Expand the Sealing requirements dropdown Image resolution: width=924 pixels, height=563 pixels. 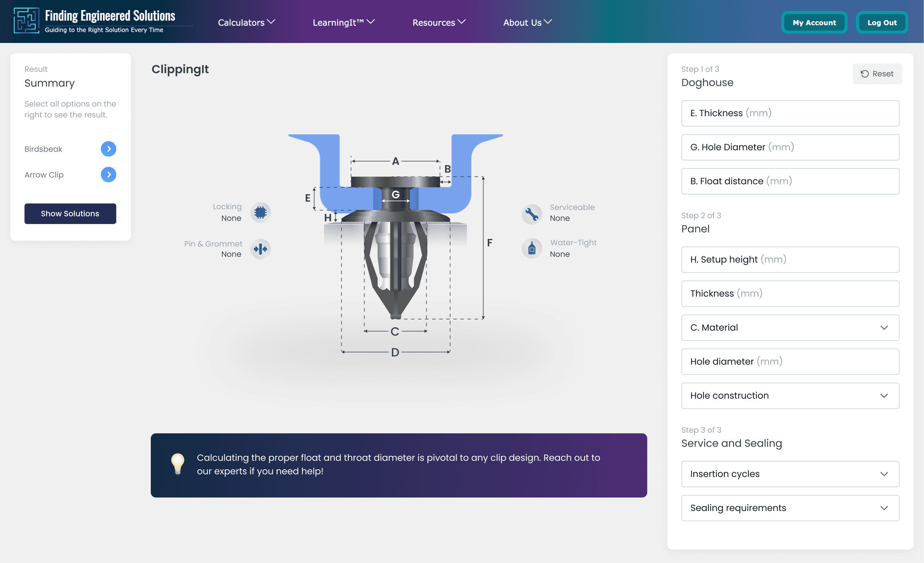click(790, 508)
